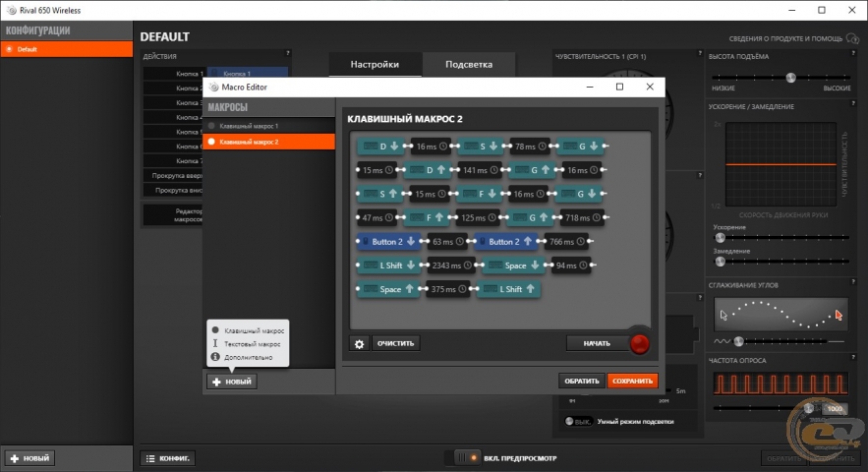The height and width of the screenshot is (472, 868).
Task: Click the acceleration/deceleration graph
Action: (x=781, y=164)
